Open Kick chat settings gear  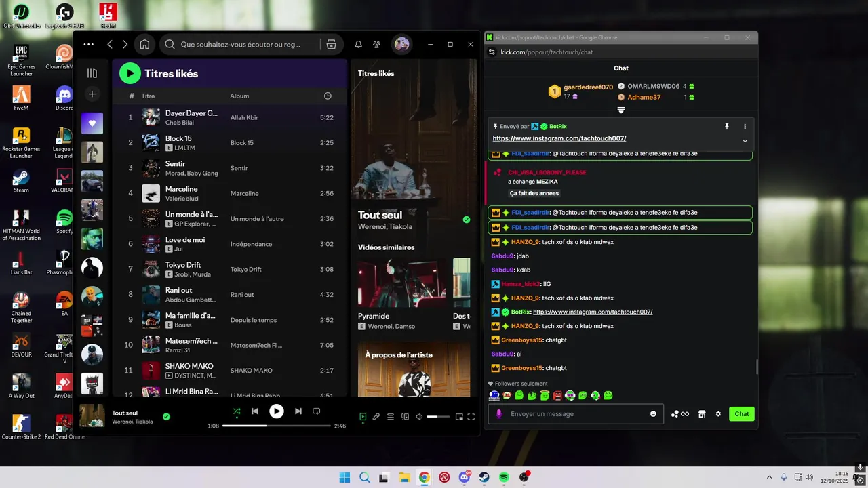(718, 414)
